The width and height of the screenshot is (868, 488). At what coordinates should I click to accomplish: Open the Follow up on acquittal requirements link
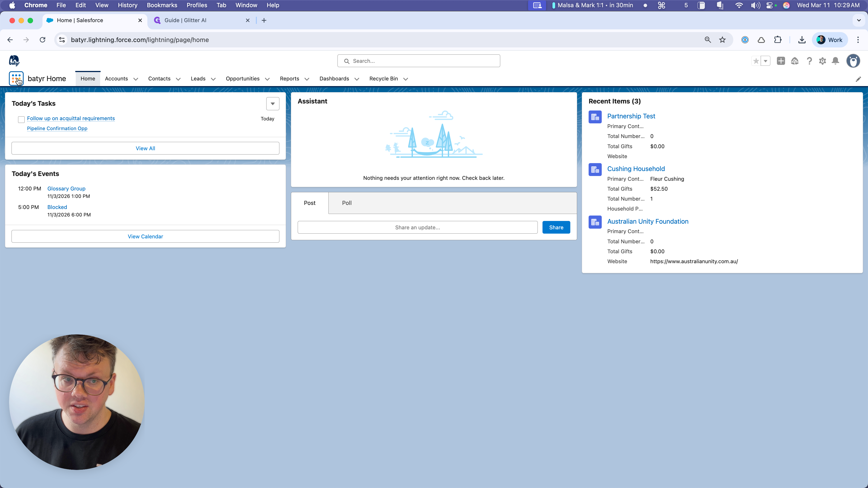point(71,118)
